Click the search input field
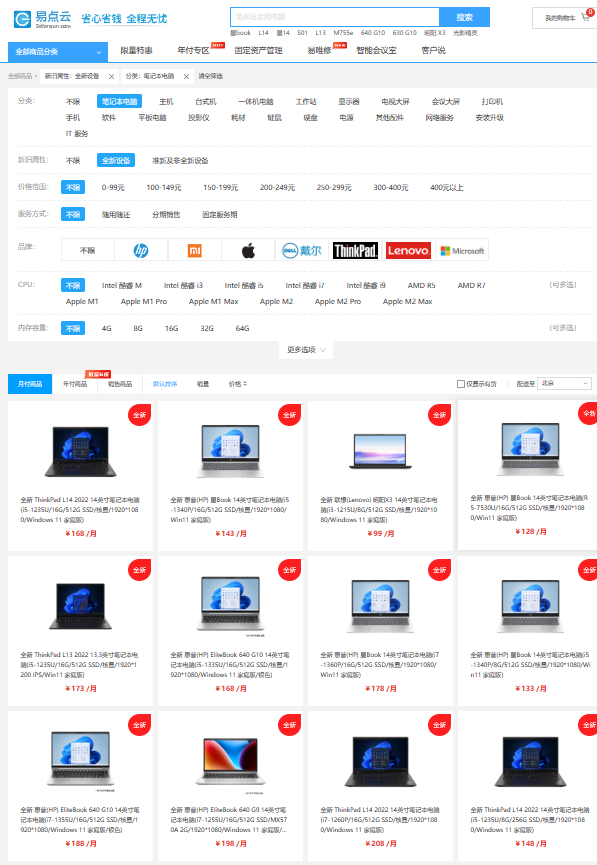 click(335, 17)
